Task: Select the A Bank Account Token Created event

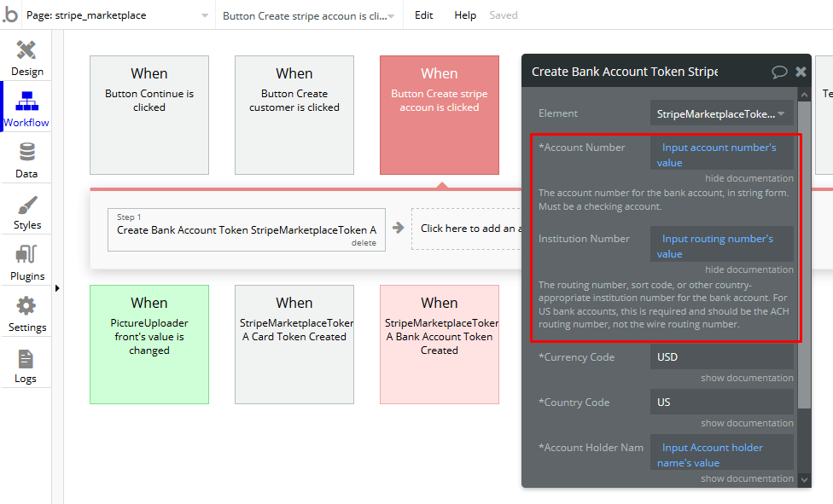Action: (x=440, y=345)
